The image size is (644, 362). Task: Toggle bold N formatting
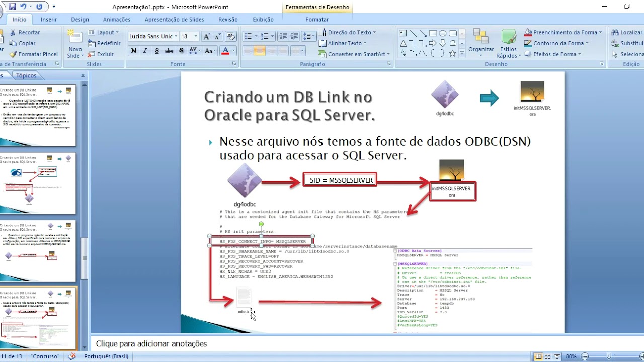134,51
